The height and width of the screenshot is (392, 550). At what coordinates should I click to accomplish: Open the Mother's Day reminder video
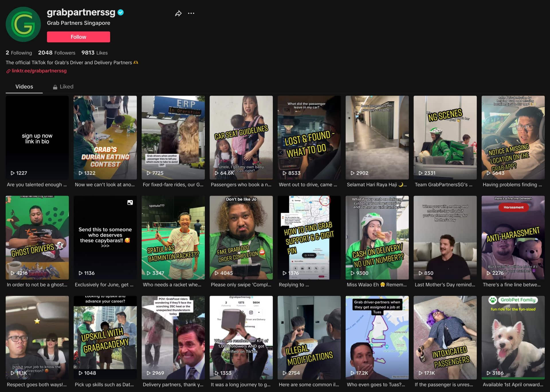click(445, 237)
